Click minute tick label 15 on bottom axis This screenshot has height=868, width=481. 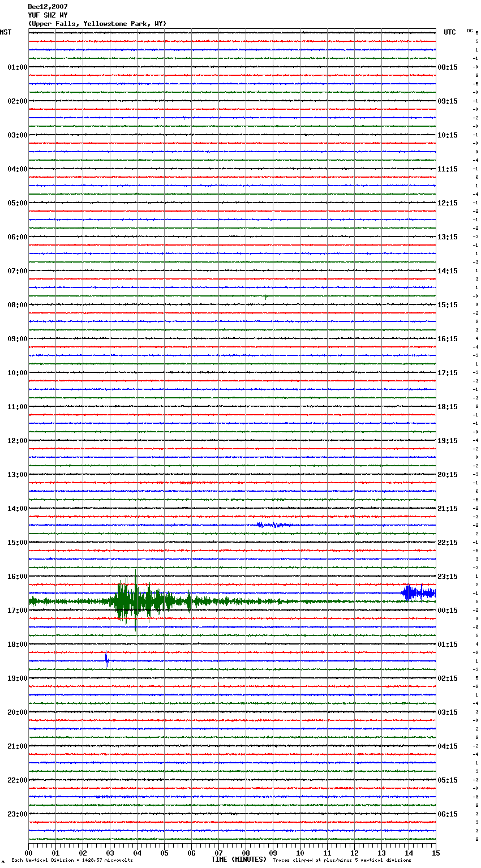[436, 853]
